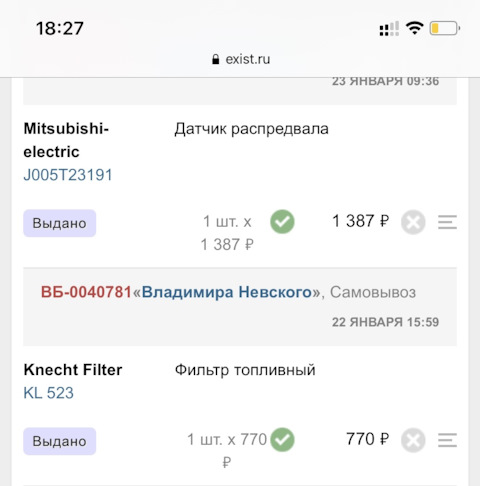The image size is (480, 486).
Task: Cancel the Mitsubishi-electric item with grey X icon
Action: click(413, 222)
